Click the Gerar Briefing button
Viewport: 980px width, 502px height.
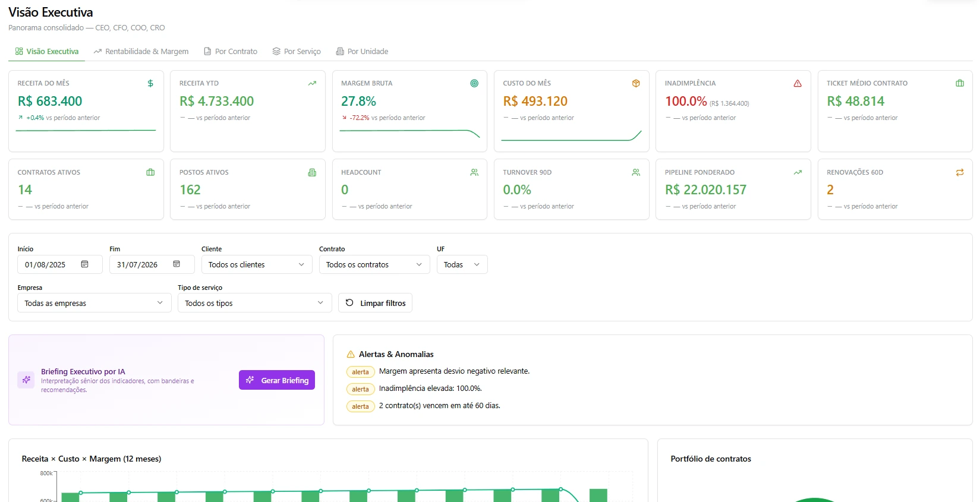click(277, 380)
